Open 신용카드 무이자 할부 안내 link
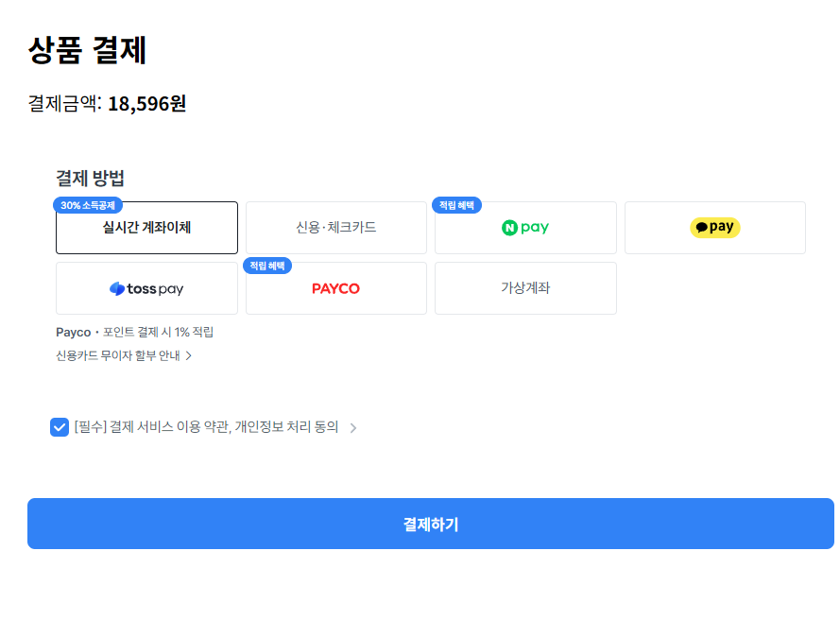The height and width of the screenshot is (637, 840). coord(118,355)
